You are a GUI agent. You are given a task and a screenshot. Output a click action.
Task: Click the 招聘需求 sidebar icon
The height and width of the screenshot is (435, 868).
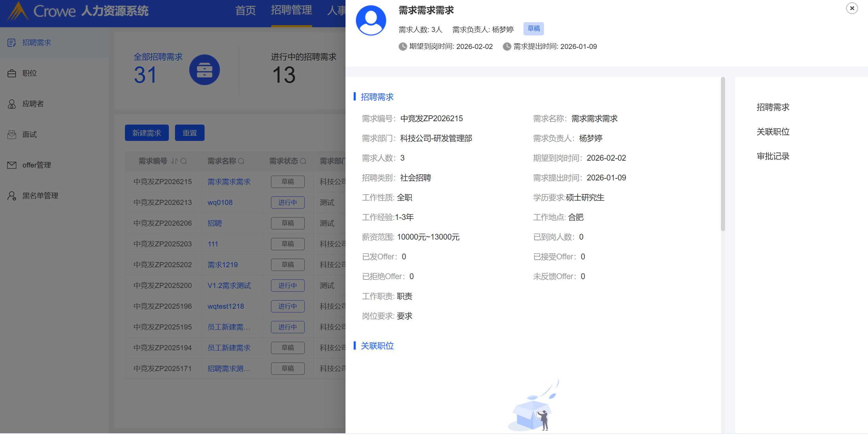(12, 43)
